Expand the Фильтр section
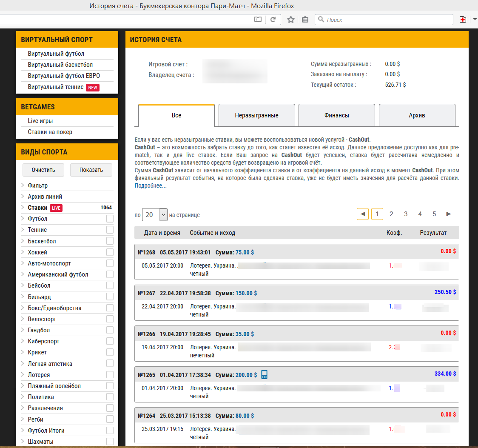Screen dimensions: 478x448 (37, 185)
